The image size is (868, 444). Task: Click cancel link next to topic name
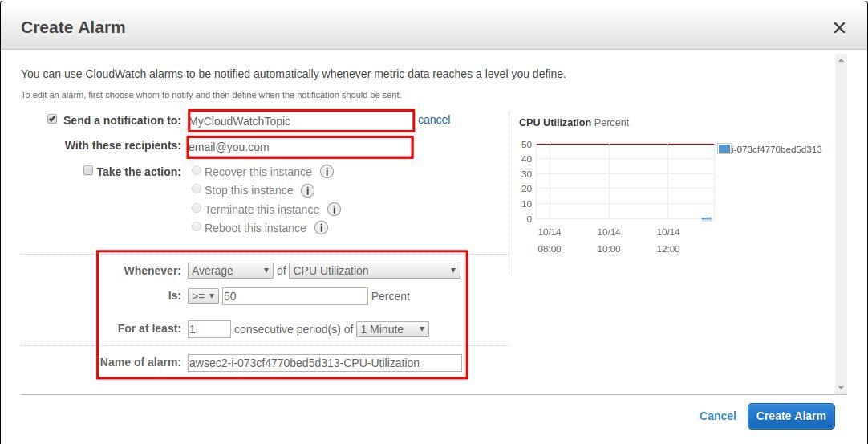coord(434,120)
